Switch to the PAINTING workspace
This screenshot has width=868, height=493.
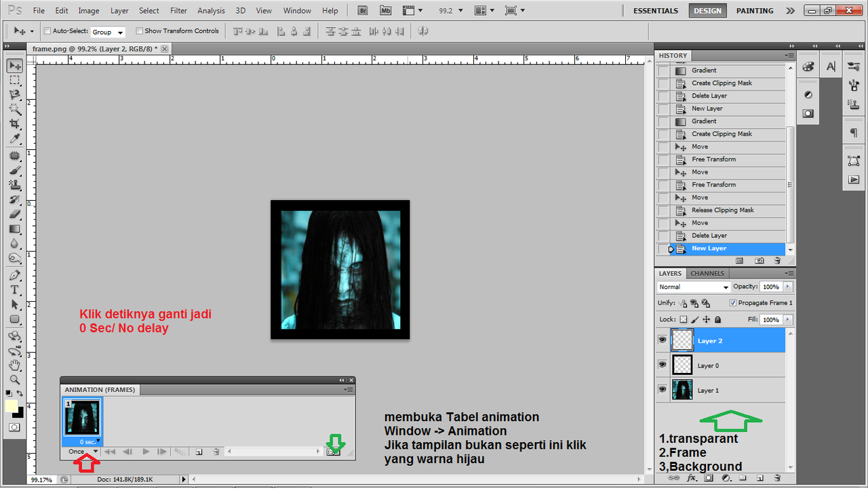pos(754,10)
